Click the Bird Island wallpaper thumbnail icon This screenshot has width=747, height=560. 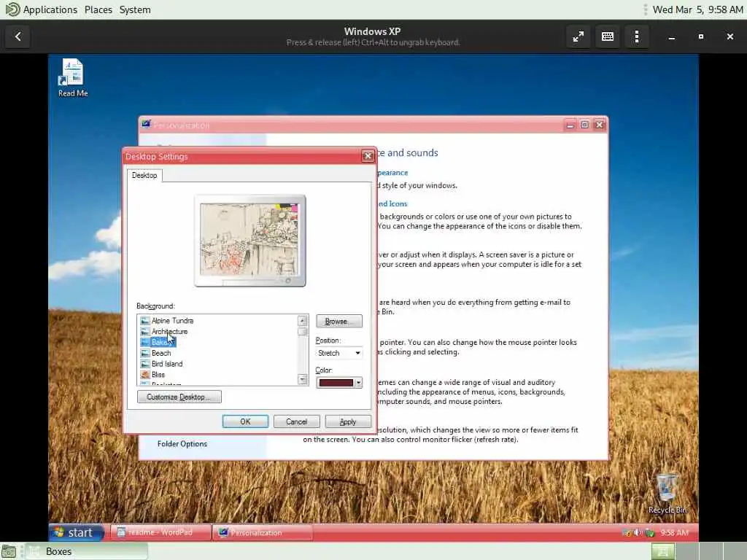(x=145, y=364)
